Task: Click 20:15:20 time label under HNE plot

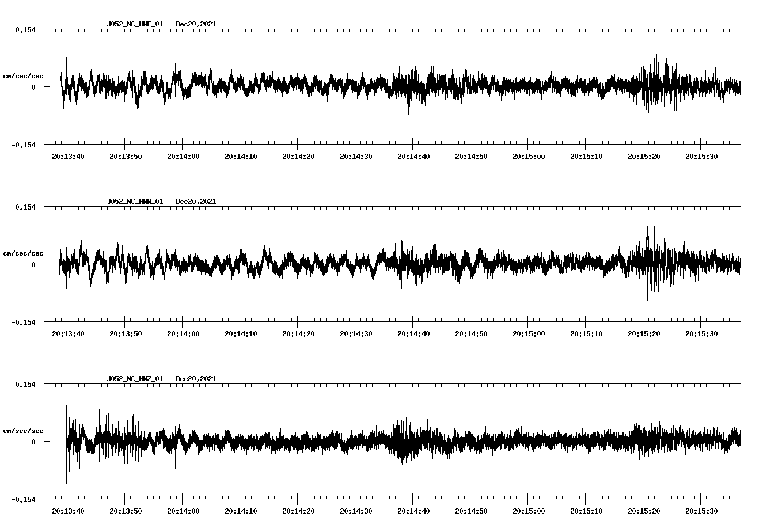Action: click(x=644, y=156)
